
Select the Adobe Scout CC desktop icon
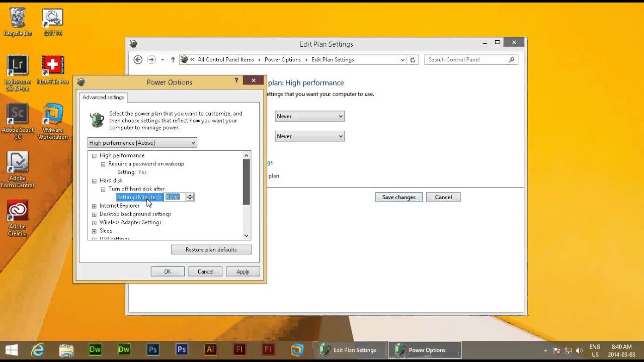pos(18,122)
